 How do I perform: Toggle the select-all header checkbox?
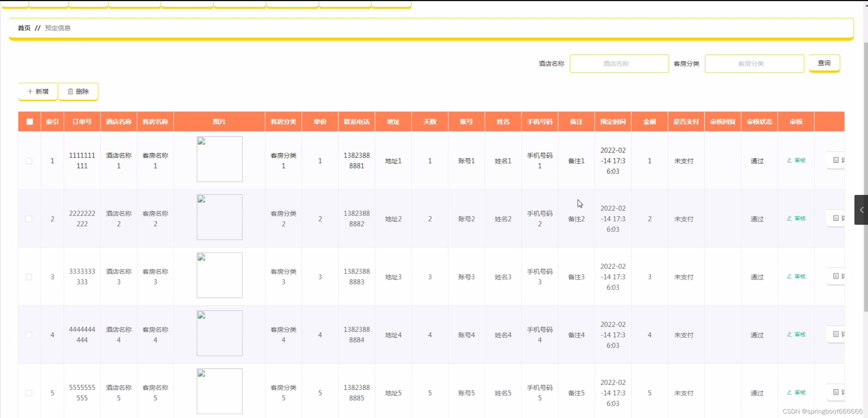30,122
